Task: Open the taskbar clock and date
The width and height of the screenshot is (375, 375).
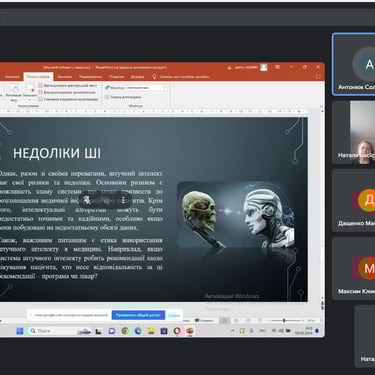Action: [x=303, y=331]
